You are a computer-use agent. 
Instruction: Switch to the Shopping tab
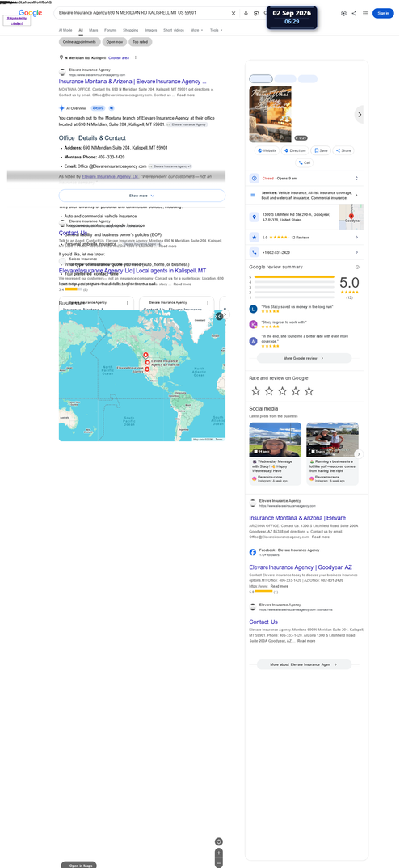(x=131, y=30)
